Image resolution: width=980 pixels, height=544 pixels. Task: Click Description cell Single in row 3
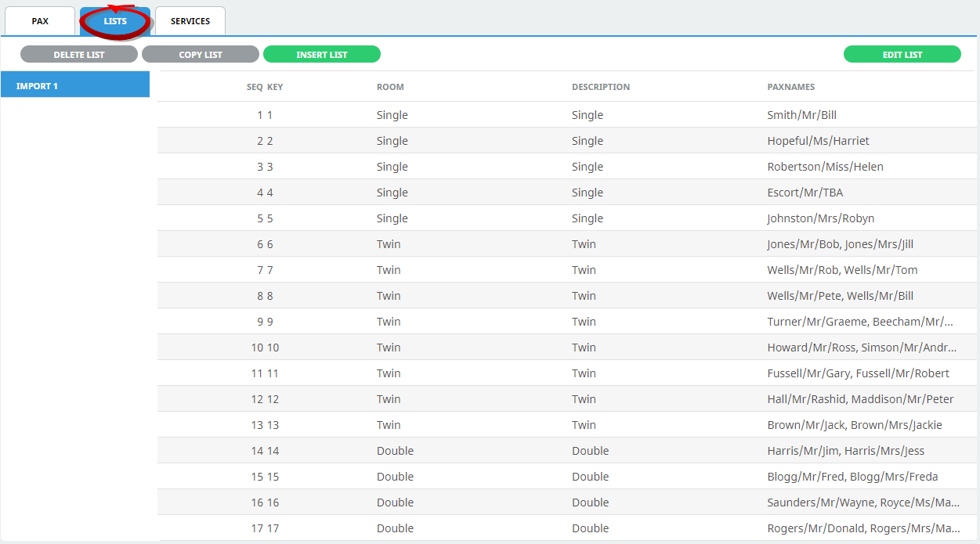tap(588, 167)
